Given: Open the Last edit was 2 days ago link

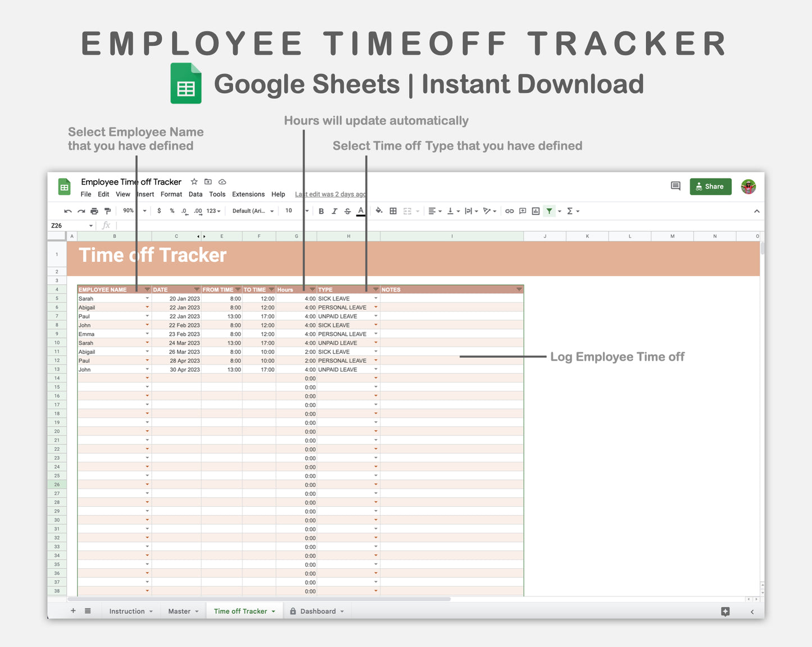Looking at the screenshot, I should (330, 194).
